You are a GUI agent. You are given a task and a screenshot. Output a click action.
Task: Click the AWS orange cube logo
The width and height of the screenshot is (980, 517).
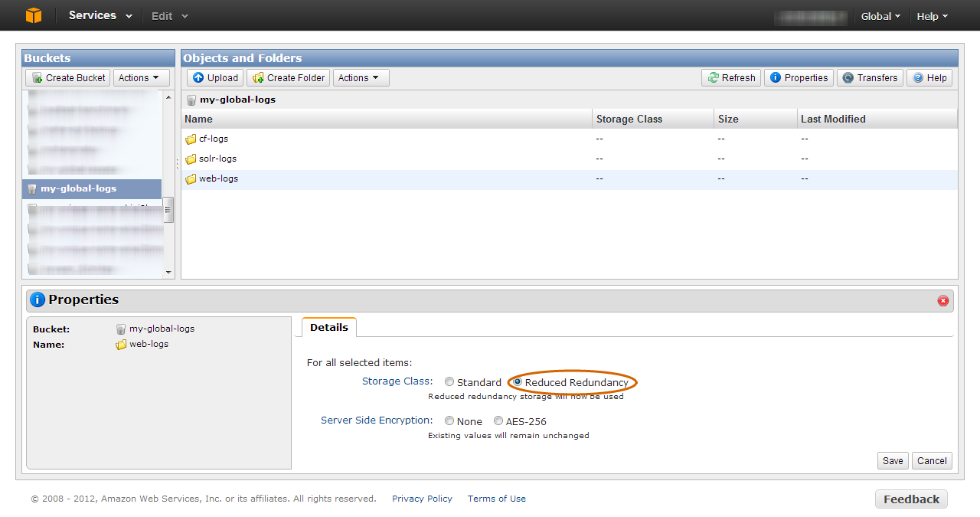[33, 15]
